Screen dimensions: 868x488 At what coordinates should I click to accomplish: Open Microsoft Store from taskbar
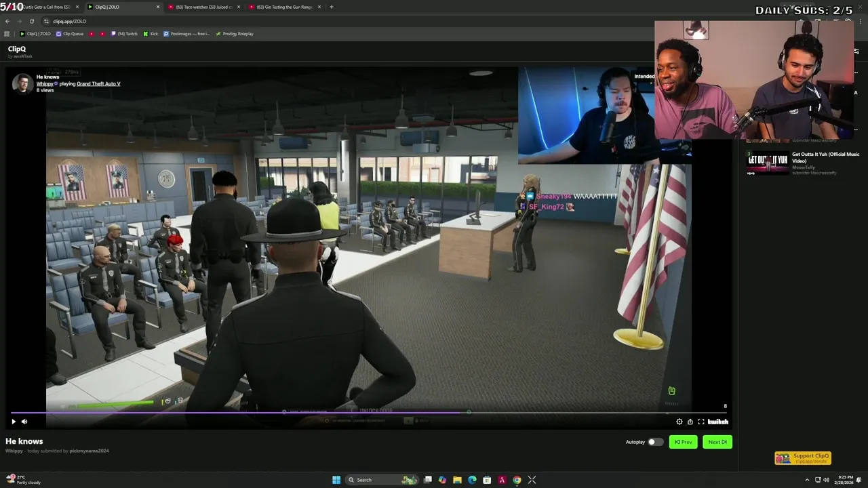(487, 480)
